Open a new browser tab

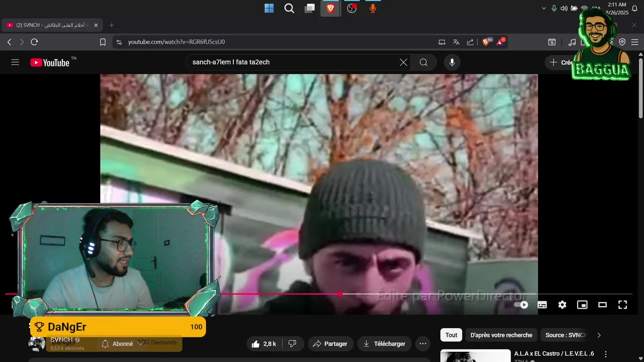tap(112, 25)
